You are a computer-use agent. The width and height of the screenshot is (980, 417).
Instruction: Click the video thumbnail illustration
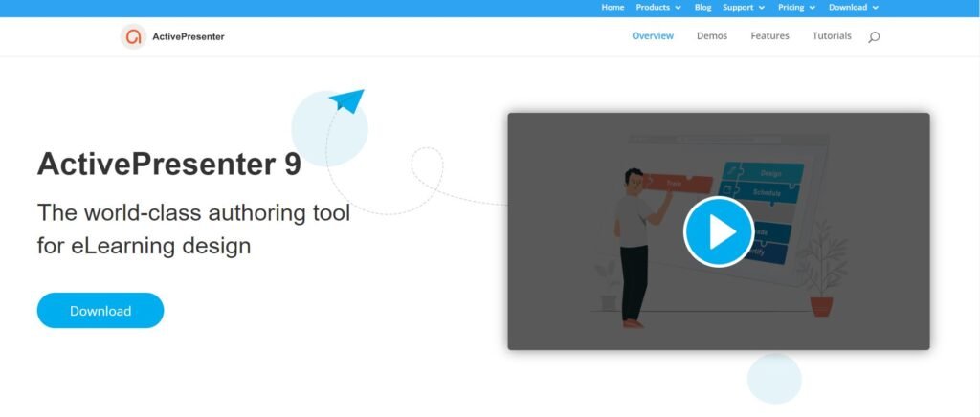718,231
